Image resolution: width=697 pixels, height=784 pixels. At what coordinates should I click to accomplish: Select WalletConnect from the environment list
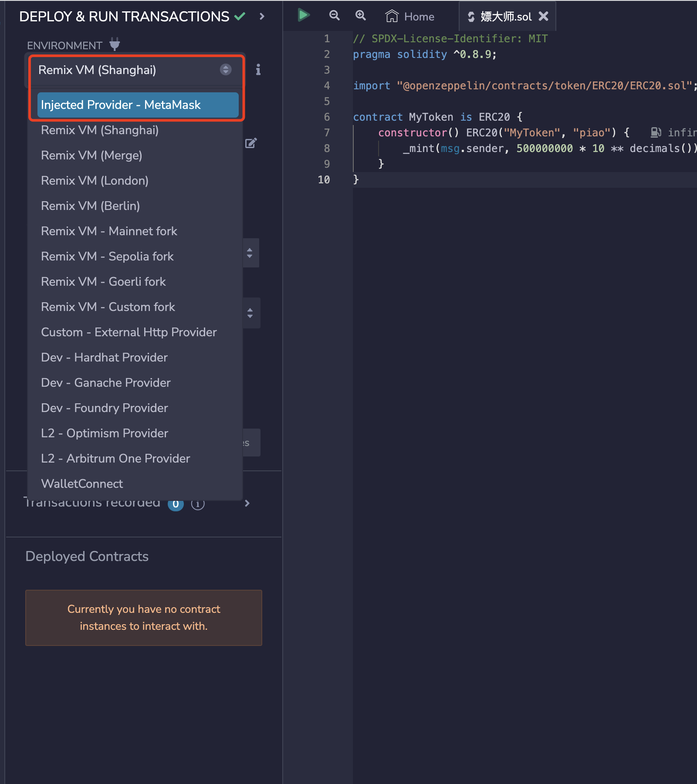pos(82,484)
